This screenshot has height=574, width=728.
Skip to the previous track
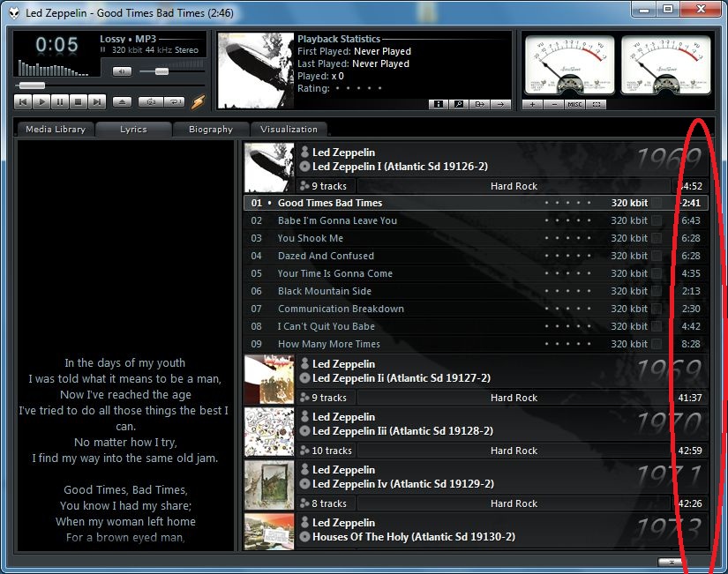tap(23, 101)
